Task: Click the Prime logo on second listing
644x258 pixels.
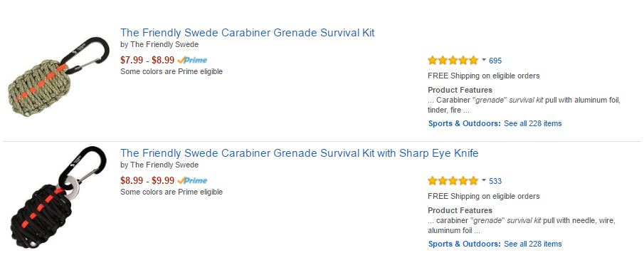Action: tap(192, 180)
